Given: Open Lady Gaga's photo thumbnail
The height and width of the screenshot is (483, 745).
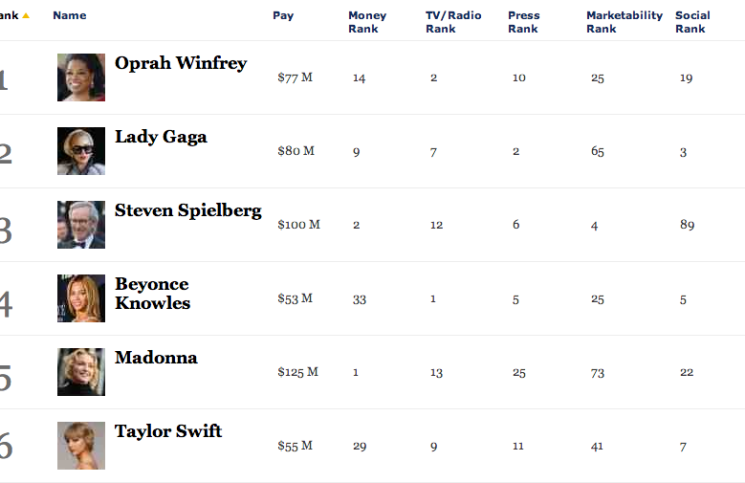Looking at the screenshot, I should pos(81,151).
